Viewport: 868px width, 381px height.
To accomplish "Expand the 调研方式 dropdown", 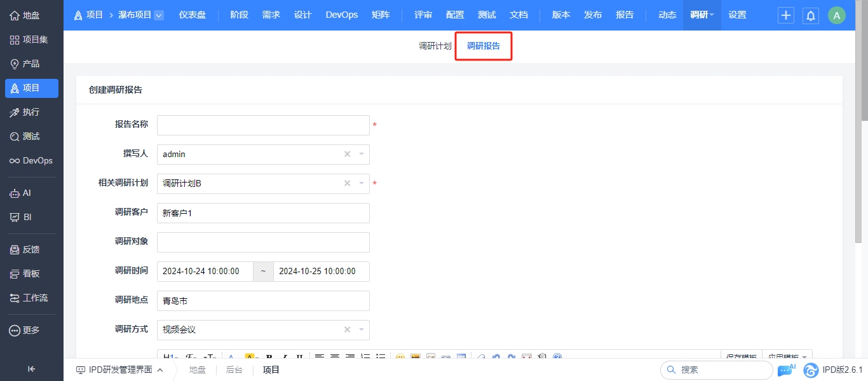I will tap(361, 329).
